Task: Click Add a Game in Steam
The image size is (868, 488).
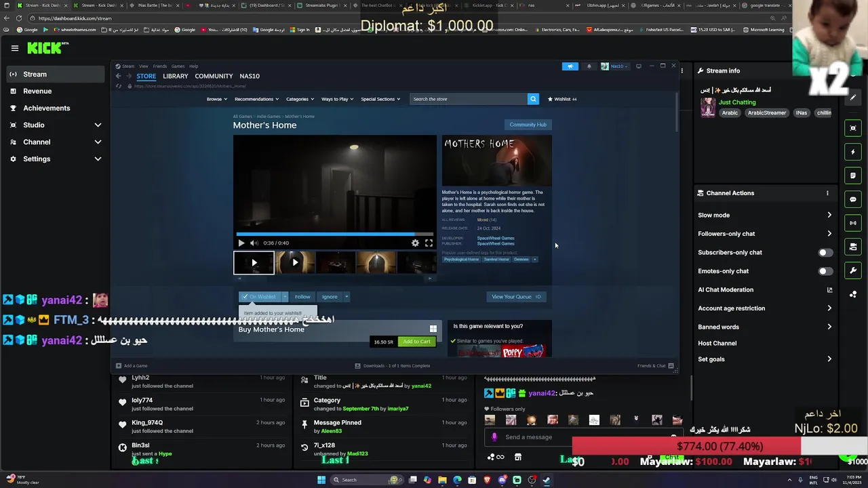Action: coord(132,366)
